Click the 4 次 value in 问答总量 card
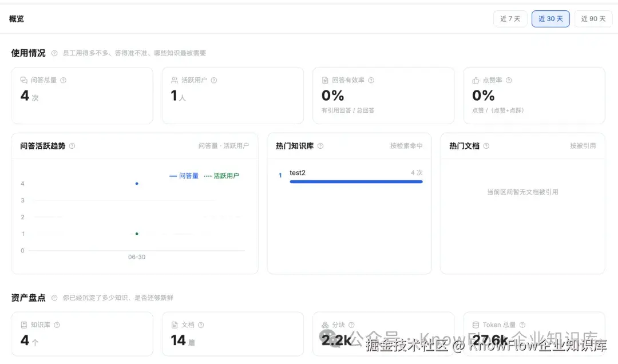 pos(30,96)
